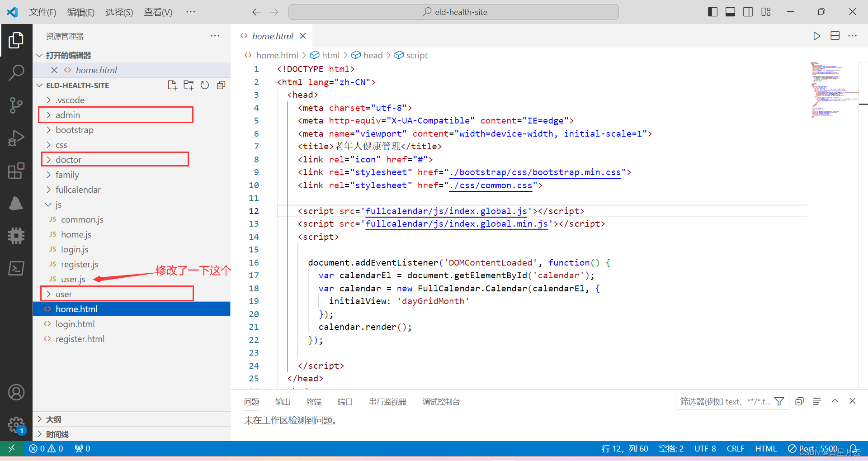
Task: Open user.js in the js folder
Action: coord(132,279)
